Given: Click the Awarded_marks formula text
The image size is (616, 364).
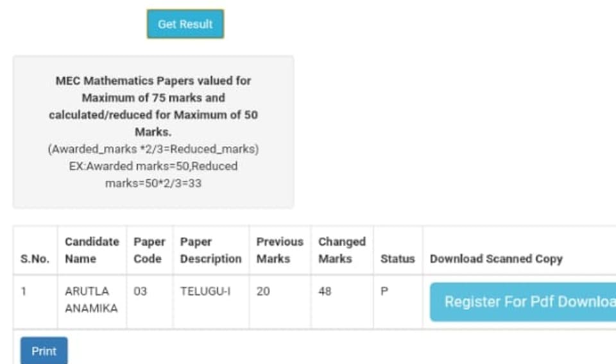Looking at the screenshot, I should point(153,149).
